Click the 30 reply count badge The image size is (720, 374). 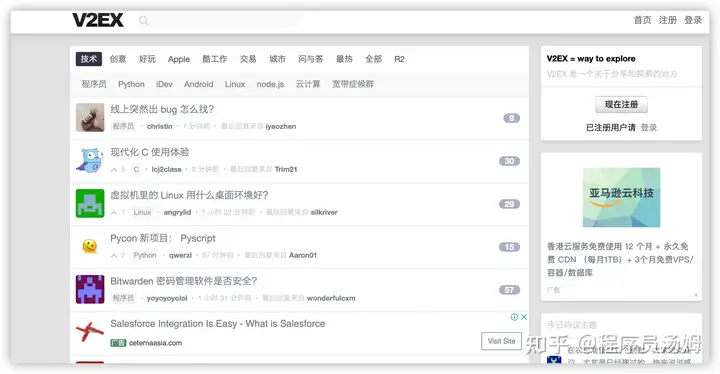(x=509, y=161)
